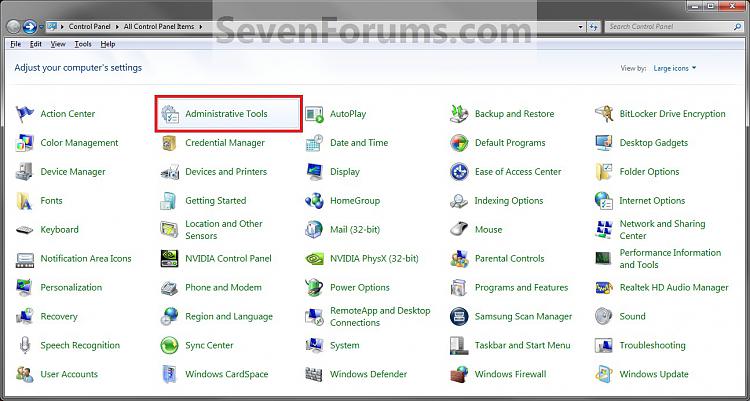Refresh the Control Panel address bar

coord(594,27)
